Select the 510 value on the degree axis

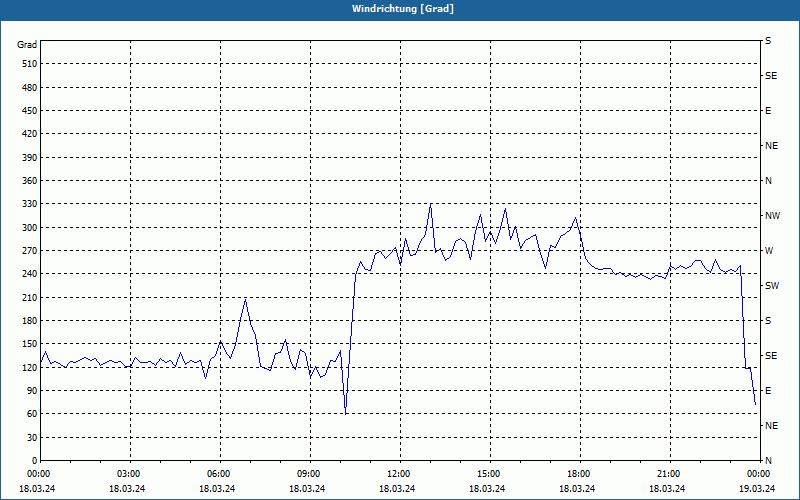click(30, 64)
